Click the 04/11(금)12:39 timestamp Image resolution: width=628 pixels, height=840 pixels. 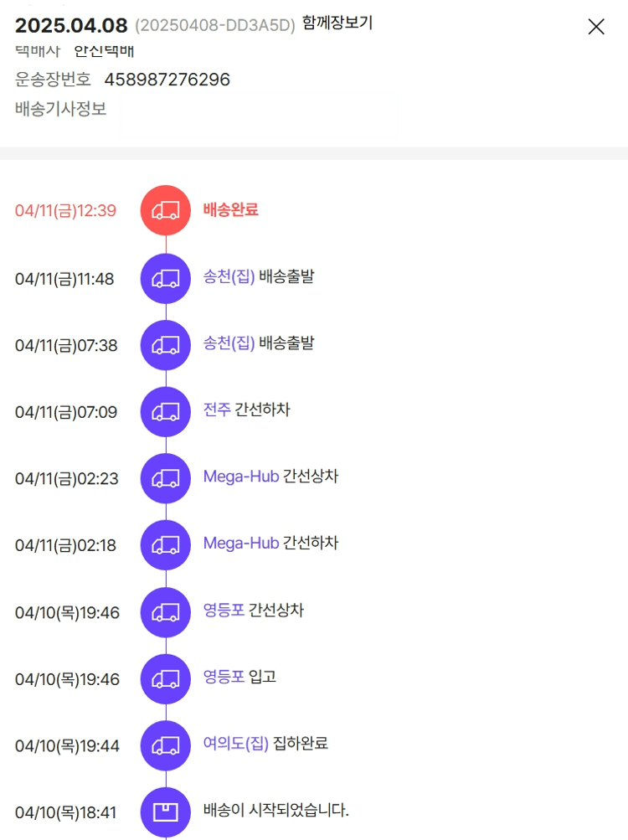65,210
